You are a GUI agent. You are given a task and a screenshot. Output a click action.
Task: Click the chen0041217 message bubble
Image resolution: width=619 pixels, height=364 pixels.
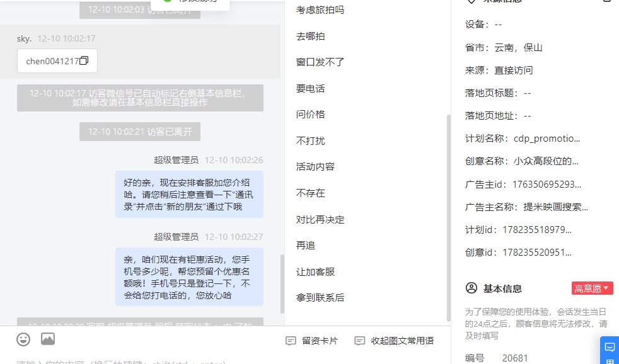(x=57, y=60)
